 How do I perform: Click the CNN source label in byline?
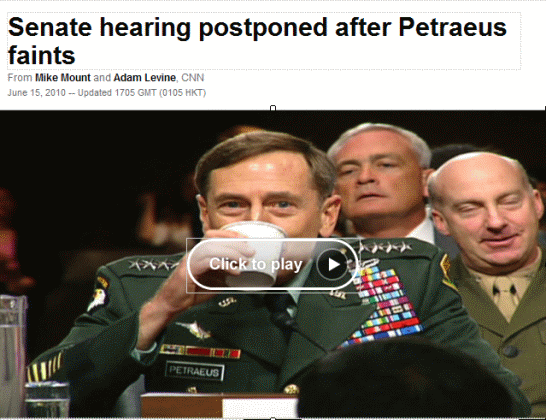click(x=193, y=77)
